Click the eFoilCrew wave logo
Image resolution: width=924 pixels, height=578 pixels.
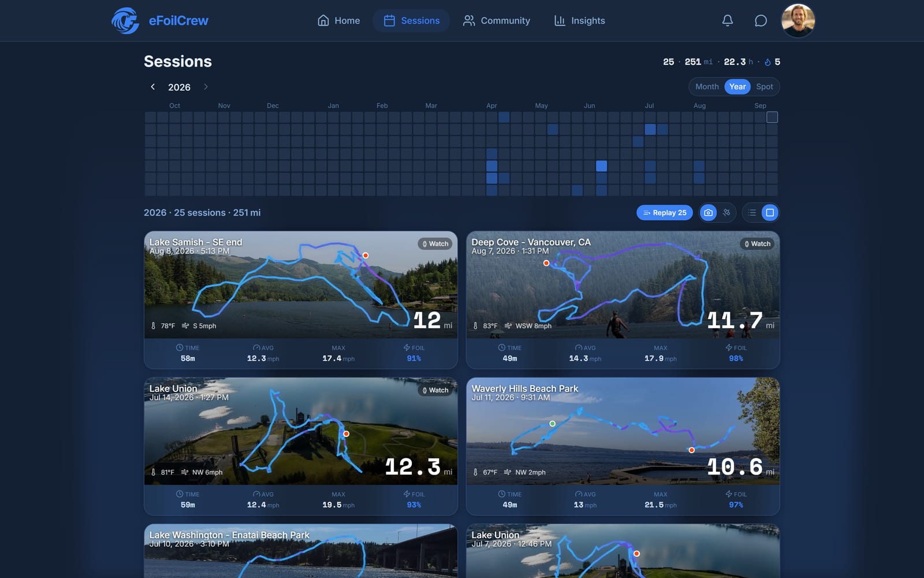(x=125, y=21)
